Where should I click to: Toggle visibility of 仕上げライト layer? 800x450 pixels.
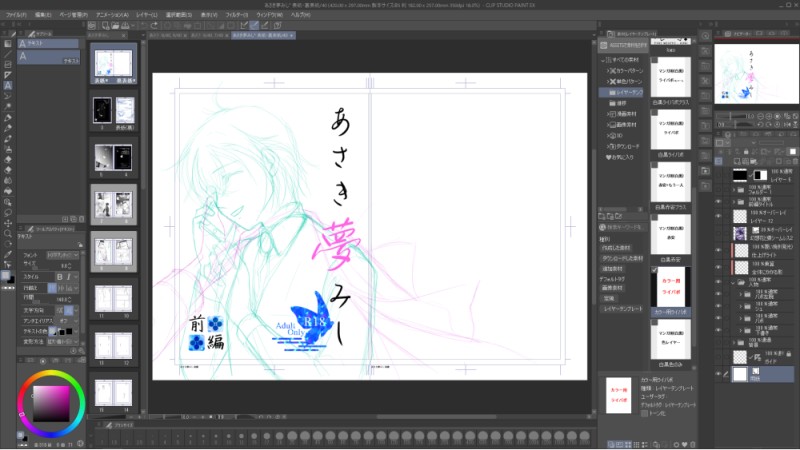[x=718, y=250]
